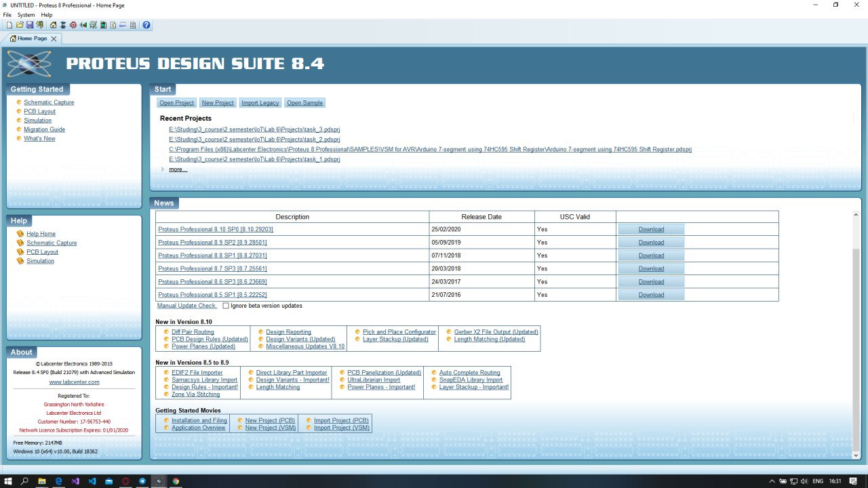Open the Proteus Professional 8.6 SP3 description link
Viewport: 868px width, 488px height.
pos(212,282)
